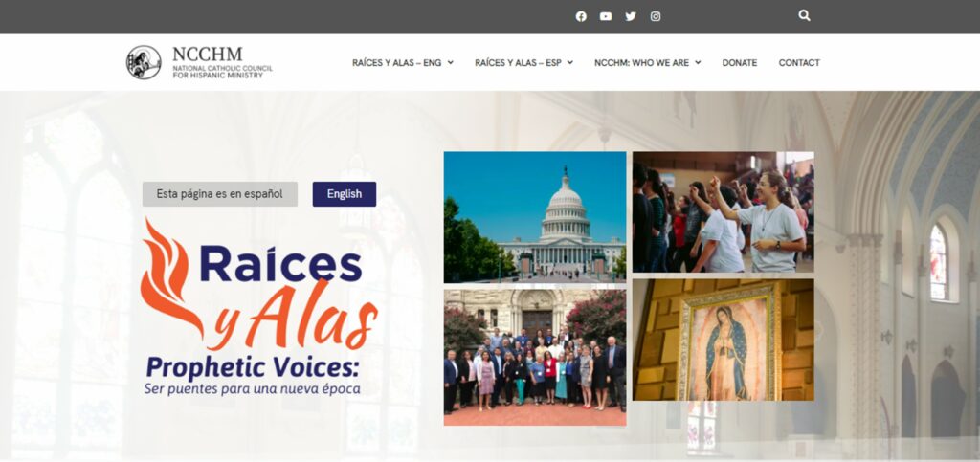Open the worshippers raising hands photo
Screen dimensions: 980x462
click(x=724, y=212)
